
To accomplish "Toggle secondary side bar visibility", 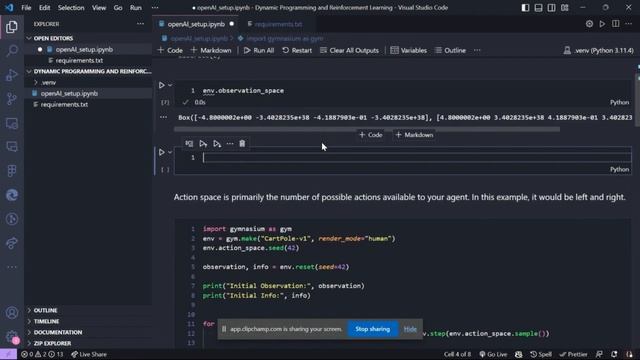I will click(551, 8).
